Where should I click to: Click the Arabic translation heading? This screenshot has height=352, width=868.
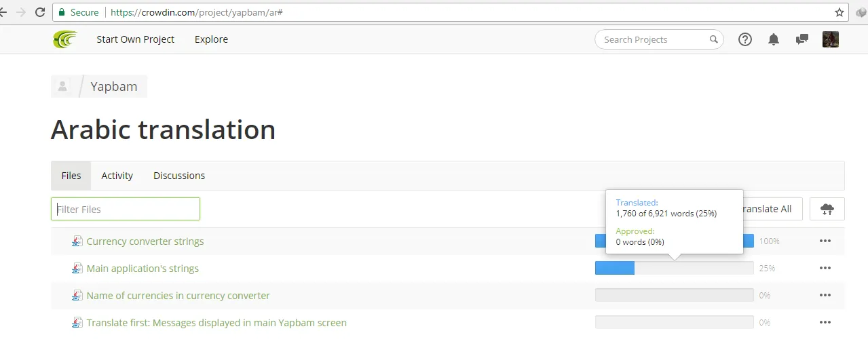point(163,130)
